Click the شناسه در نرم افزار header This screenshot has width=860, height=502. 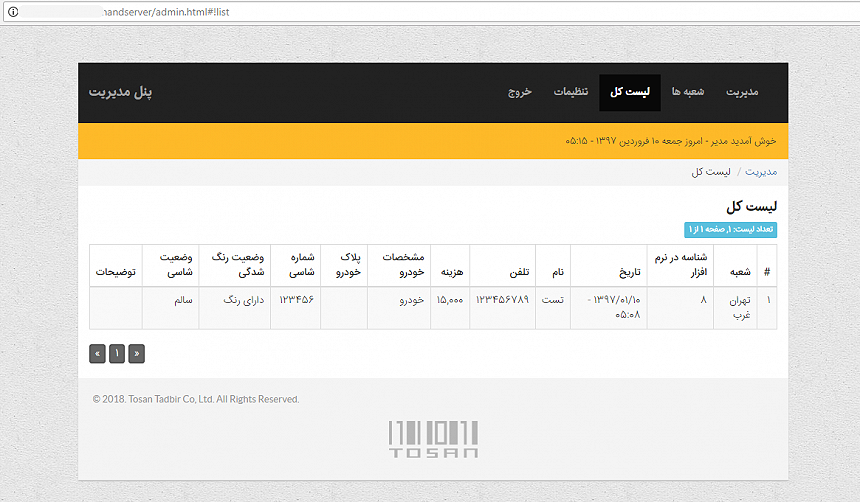680,264
